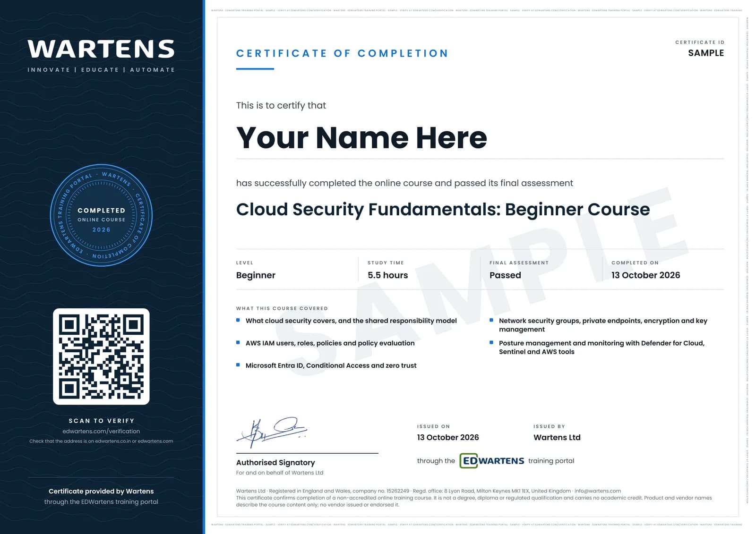The height and width of the screenshot is (534, 756).
Task: Click the 'has successfully completed the online course' sentence
Action: [404, 183]
